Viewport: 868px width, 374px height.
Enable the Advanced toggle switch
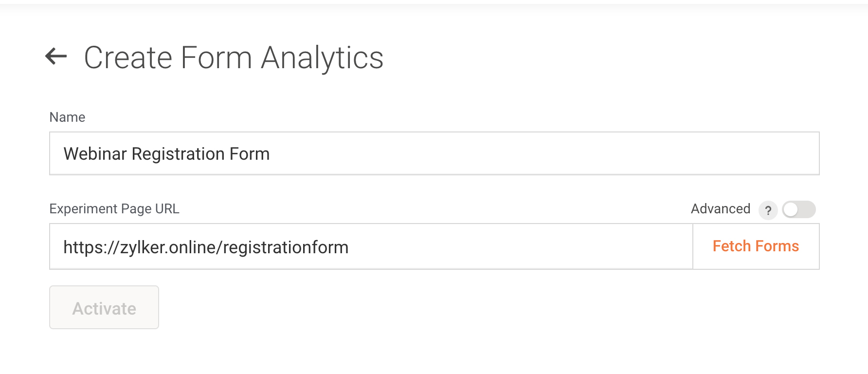(798, 210)
